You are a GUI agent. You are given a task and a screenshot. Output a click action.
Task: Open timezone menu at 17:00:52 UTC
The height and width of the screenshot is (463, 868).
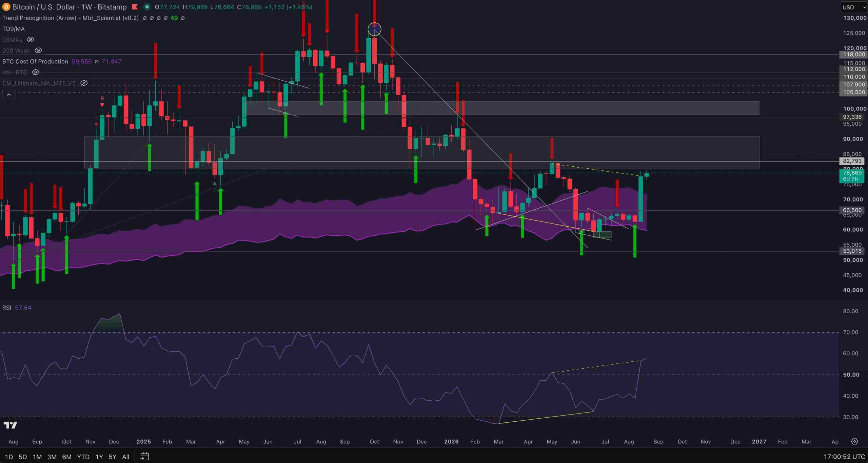tap(844, 457)
